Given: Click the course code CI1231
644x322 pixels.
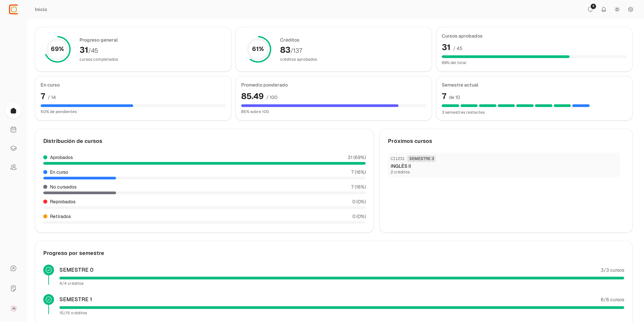Looking at the screenshot, I should [397, 158].
